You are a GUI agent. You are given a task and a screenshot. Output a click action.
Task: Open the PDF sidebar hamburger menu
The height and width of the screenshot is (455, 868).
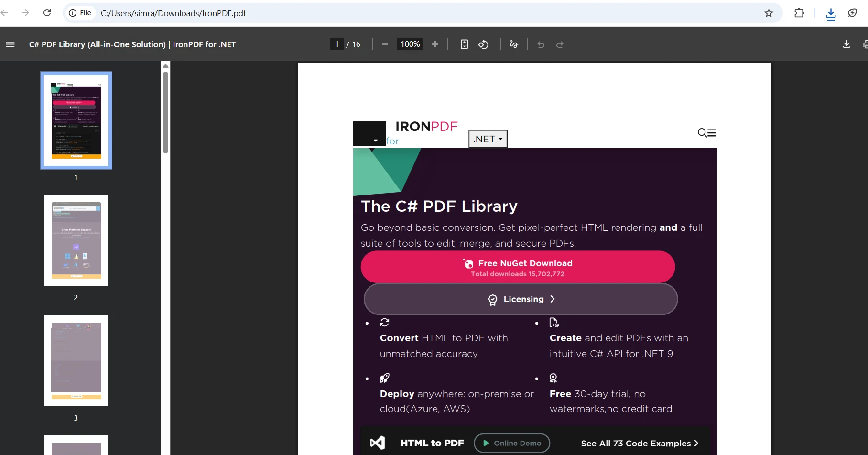[x=10, y=44]
